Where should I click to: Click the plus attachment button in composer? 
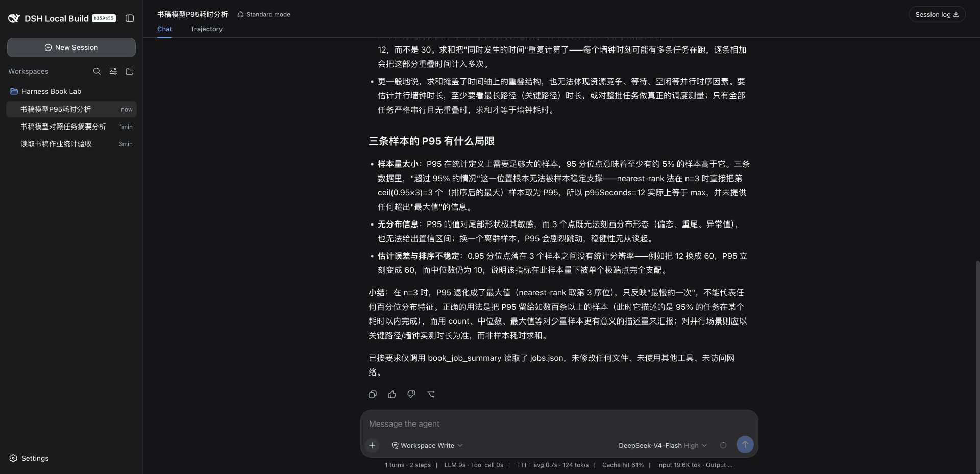(x=372, y=445)
